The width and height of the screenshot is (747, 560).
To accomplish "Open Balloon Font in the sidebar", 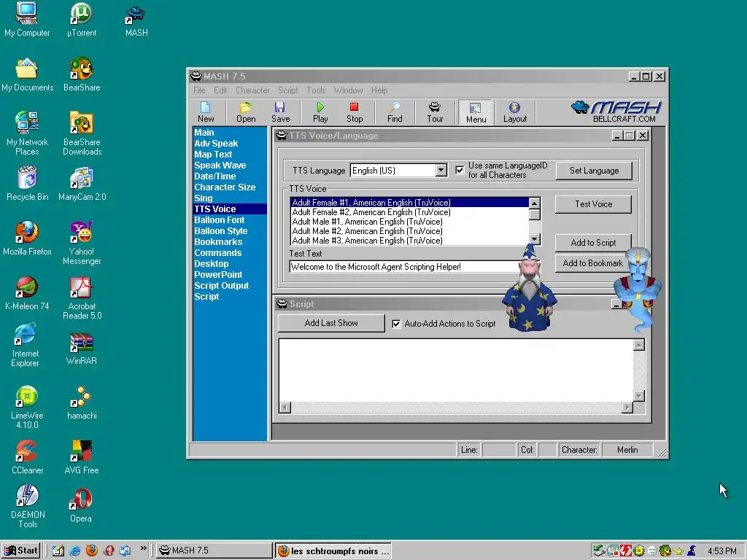I will [219, 220].
